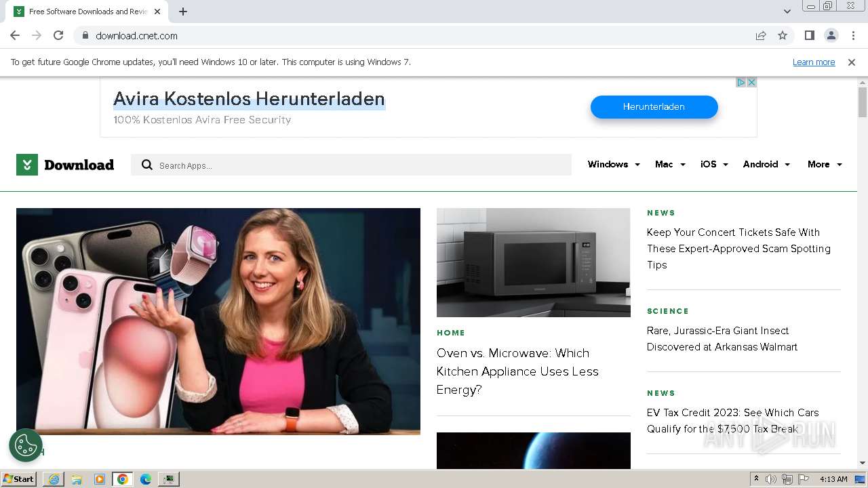The image size is (868, 488).
Task: Click the HOME category label
Action: tap(451, 333)
